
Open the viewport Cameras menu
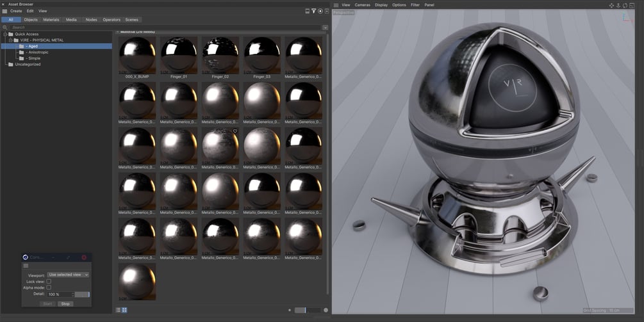pos(363,5)
